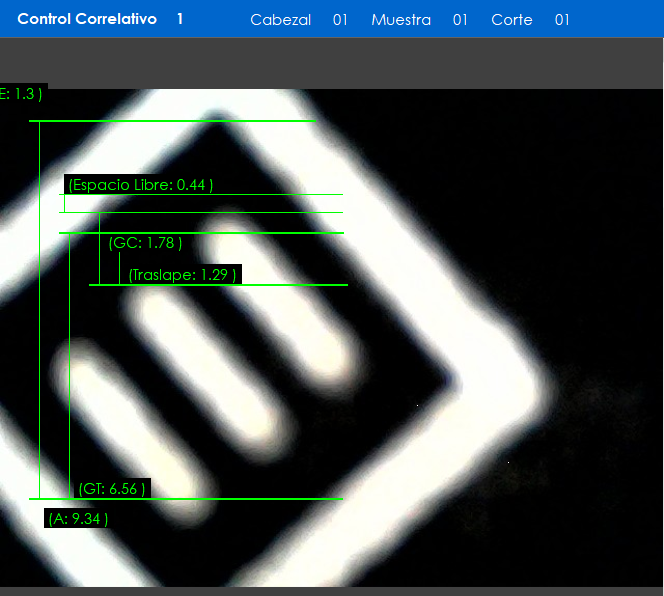Image resolution: width=664 pixels, height=596 pixels.
Task: Click the GT: 6.56 measurement label
Action: (112, 489)
